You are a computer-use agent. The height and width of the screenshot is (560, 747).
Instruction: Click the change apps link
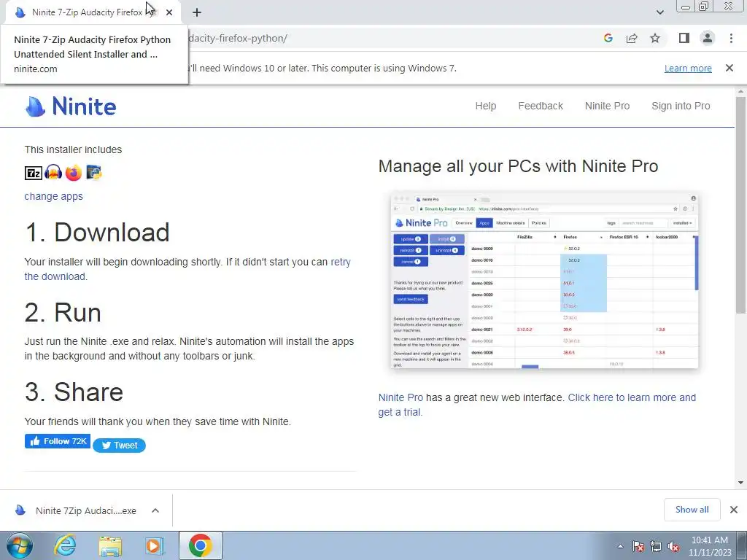[x=53, y=196]
